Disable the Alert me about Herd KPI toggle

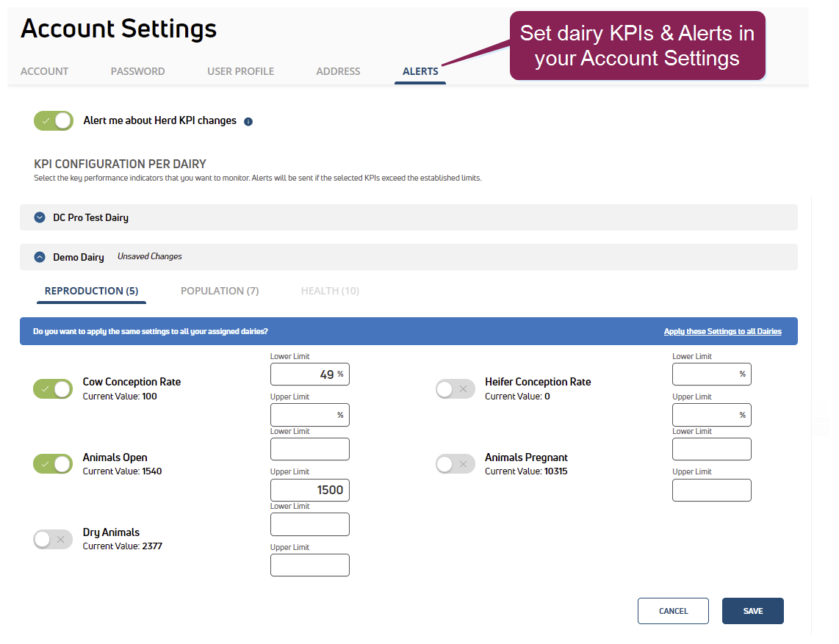[x=54, y=120]
